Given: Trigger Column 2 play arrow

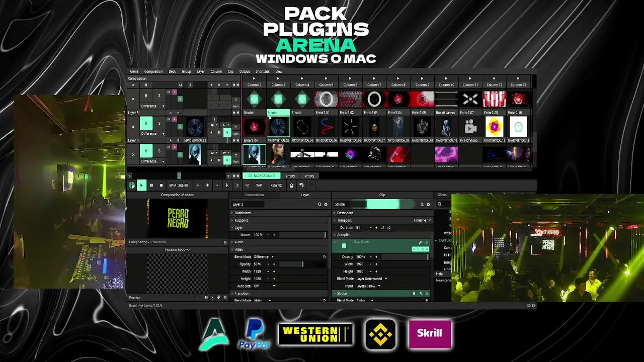Looking at the screenshot, I should click(254, 78).
